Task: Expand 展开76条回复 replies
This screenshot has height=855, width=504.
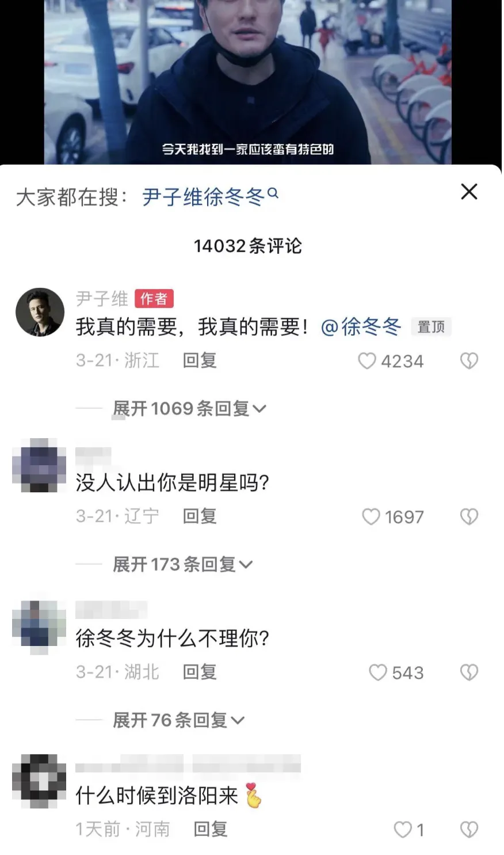Action: tap(179, 720)
